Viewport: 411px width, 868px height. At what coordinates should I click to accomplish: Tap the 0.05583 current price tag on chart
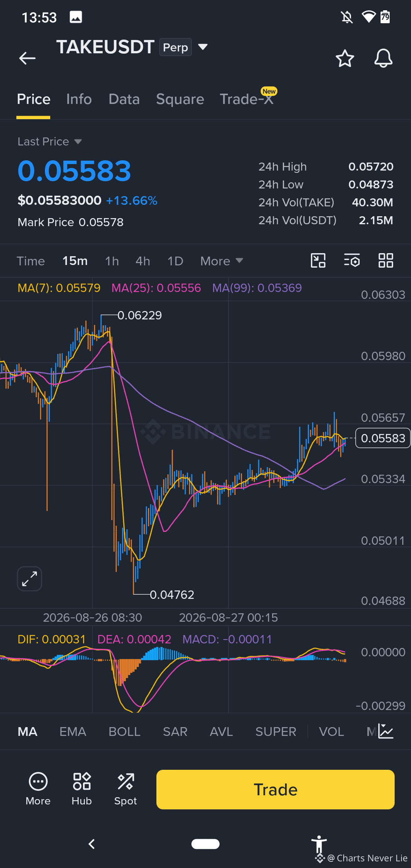383,438
